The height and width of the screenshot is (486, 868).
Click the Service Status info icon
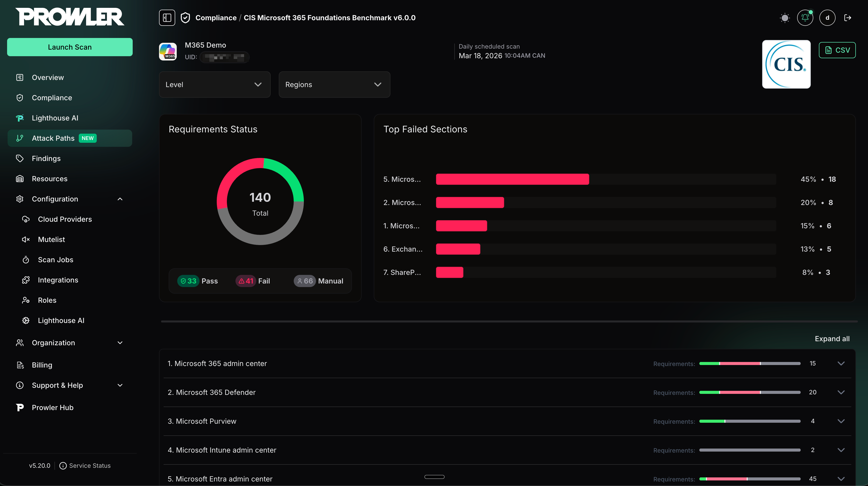(x=63, y=465)
